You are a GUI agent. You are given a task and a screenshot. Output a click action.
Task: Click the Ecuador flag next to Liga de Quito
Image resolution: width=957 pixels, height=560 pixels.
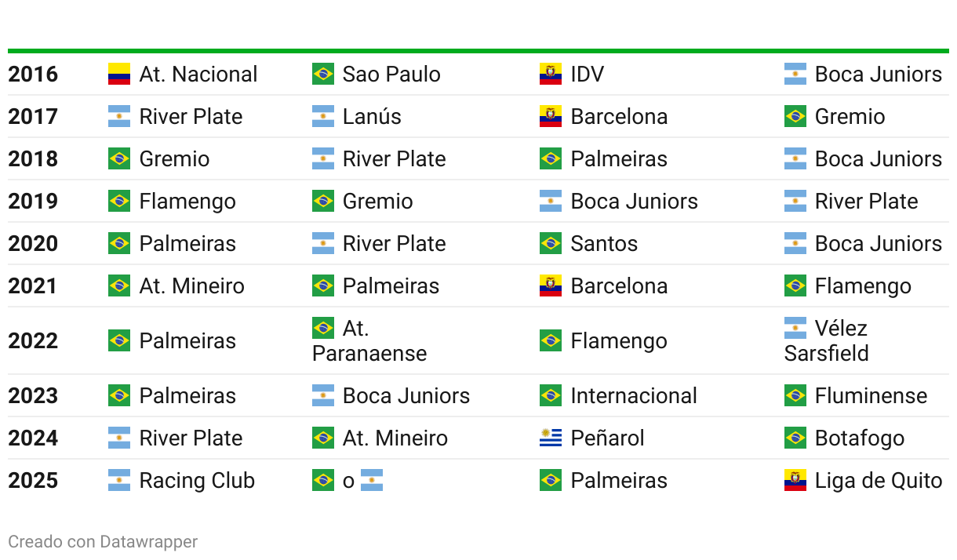click(795, 480)
